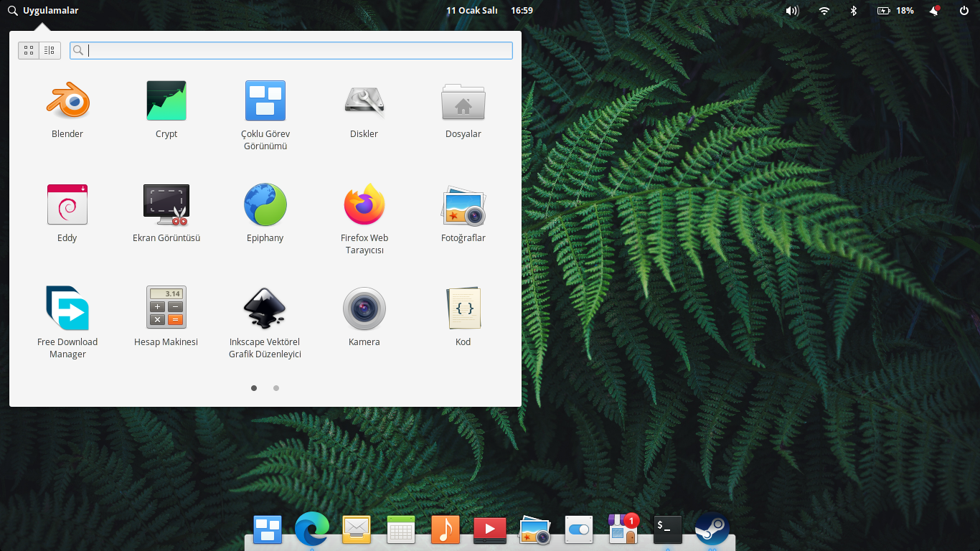Open the Mail app in the dock
The height and width of the screenshot is (551, 980).
(357, 530)
